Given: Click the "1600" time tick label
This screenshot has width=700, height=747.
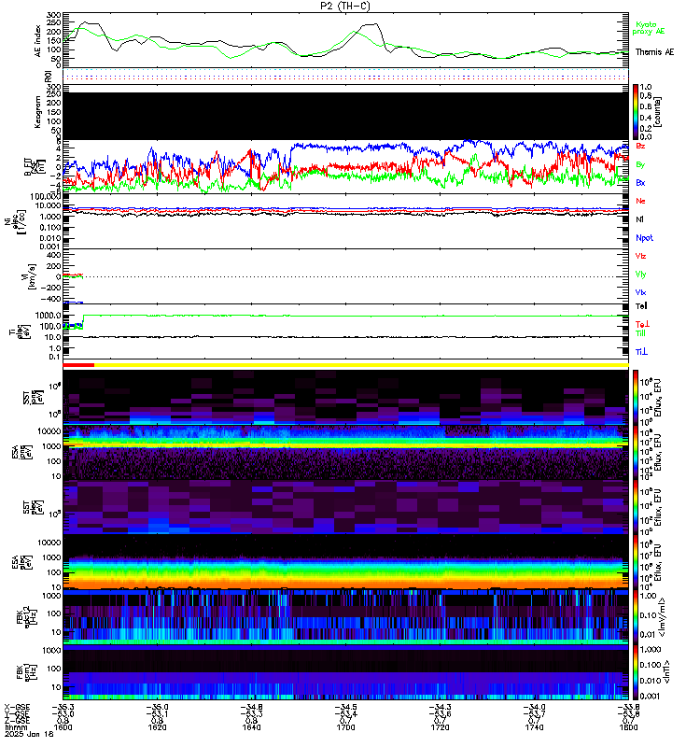Looking at the screenshot, I should click(x=63, y=727).
